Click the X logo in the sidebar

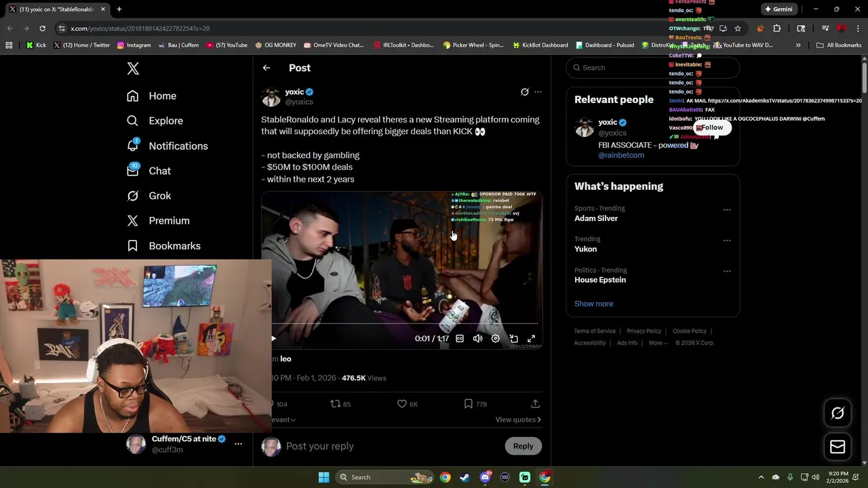pyautogui.click(x=133, y=68)
